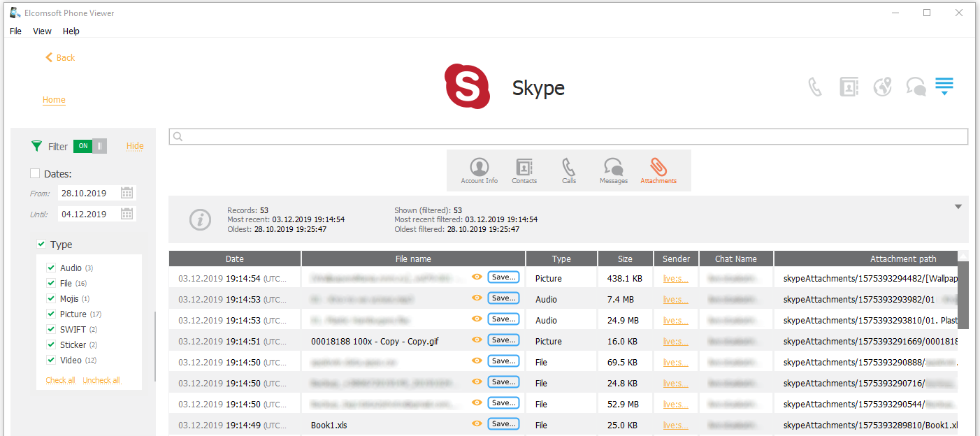Uncheck the Video type checkbox
This screenshot has height=436, width=980.
click(51, 360)
